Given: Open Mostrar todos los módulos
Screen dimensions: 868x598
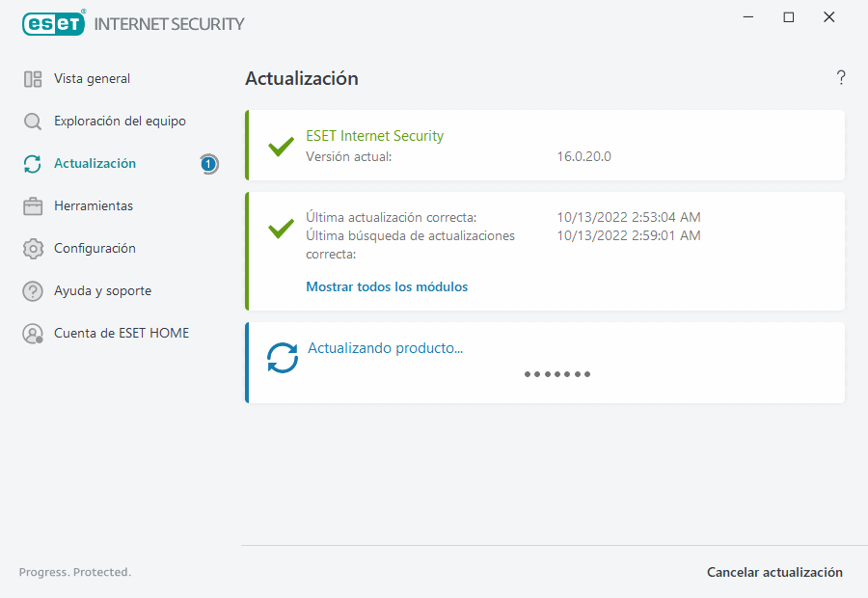Looking at the screenshot, I should point(386,286).
